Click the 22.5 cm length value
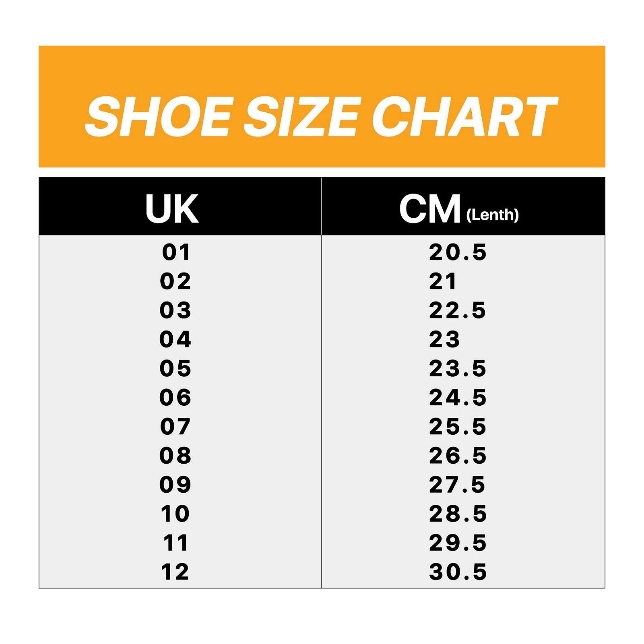This screenshot has width=644, height=644. [x=458, y=310]
